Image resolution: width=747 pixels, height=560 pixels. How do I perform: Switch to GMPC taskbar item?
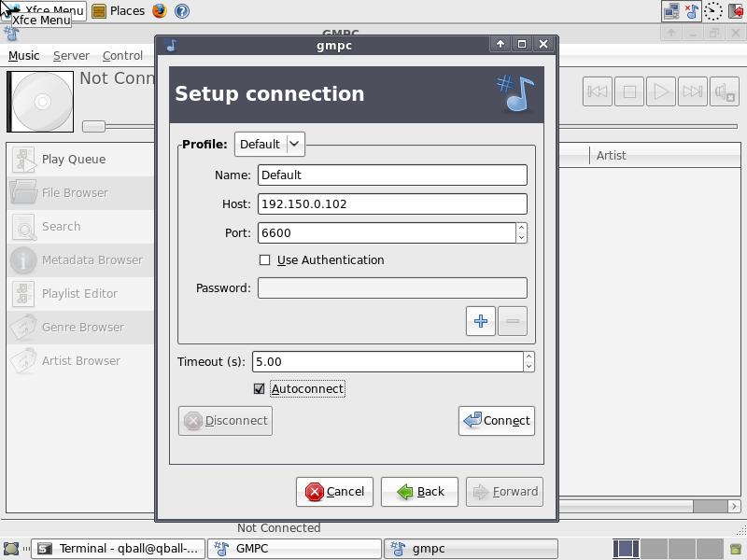coord(295,549)
